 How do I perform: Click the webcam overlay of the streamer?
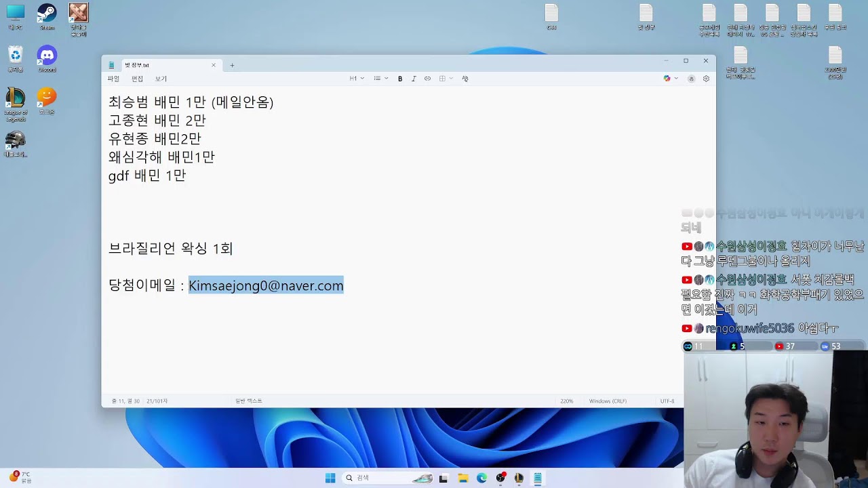[x=776, y=420]
